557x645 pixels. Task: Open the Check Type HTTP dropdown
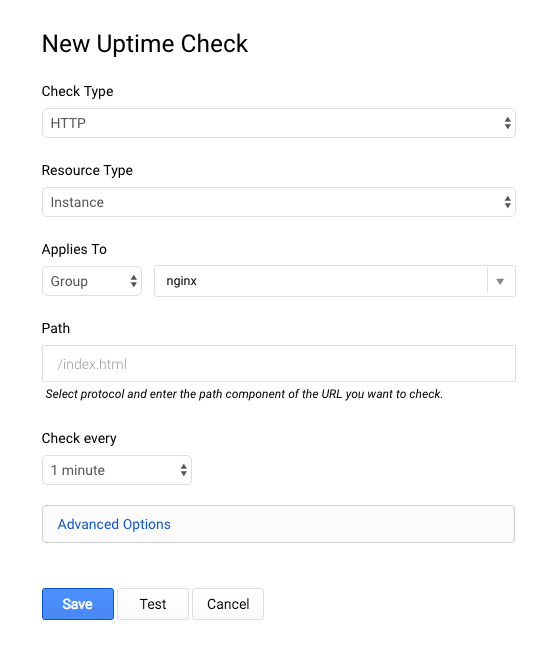coord(278,123)
